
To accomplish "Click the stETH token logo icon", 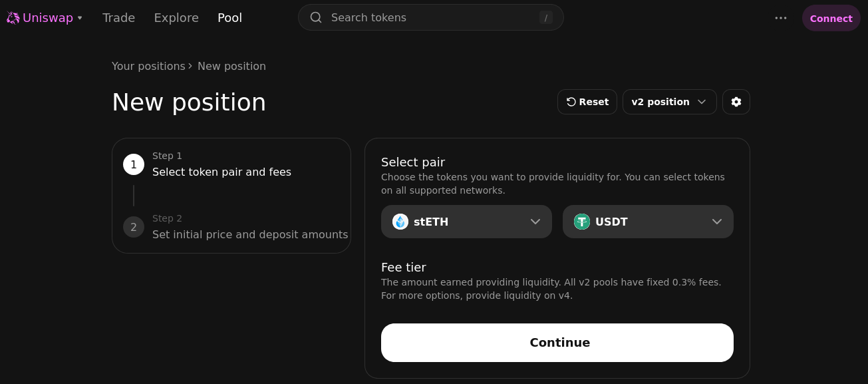I will point(400,222).
